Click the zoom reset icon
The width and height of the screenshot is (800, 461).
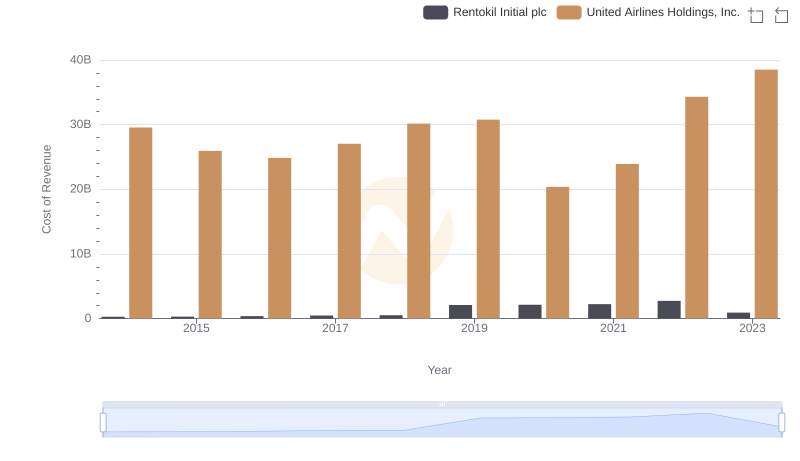(x=781, y=15)
